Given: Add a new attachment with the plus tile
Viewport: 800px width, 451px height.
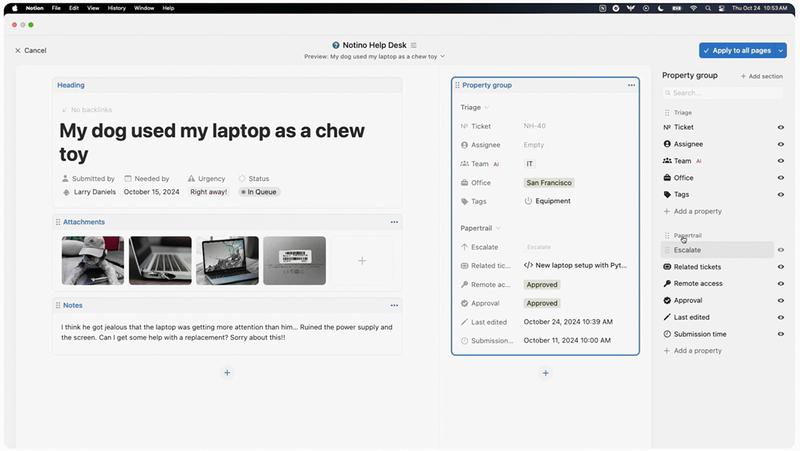Looking at the screenshot, I should [x=362, y=261].
